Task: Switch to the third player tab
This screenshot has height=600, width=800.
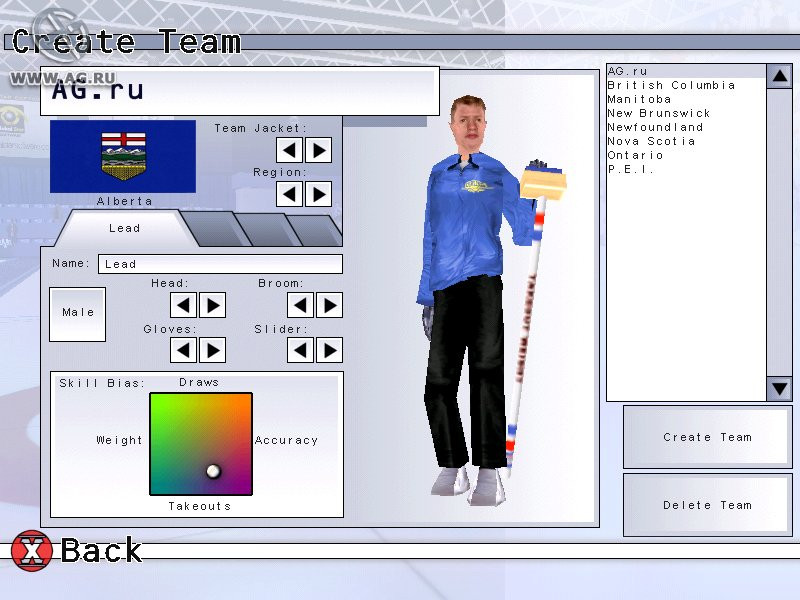Action: [x=269, y=230]
